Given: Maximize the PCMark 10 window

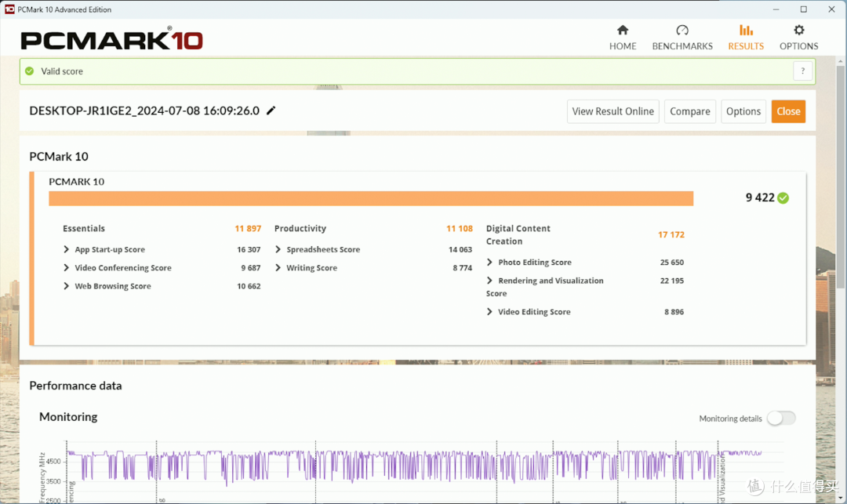Looking at the screenshot, I should (x=803, y=9).
